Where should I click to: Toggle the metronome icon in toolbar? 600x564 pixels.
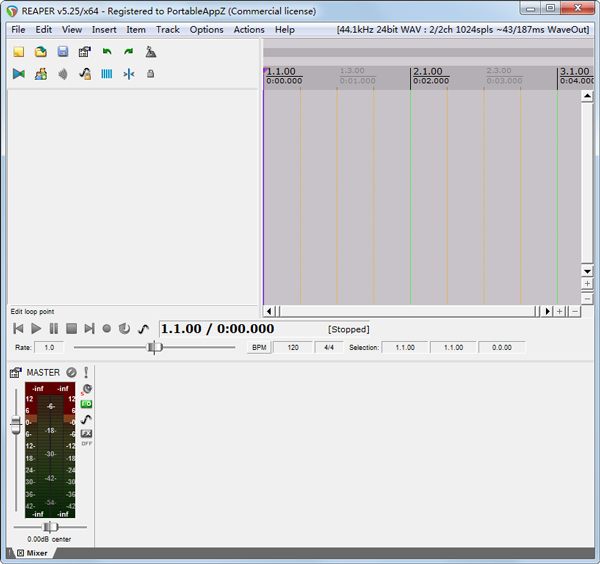coord(151,52)
